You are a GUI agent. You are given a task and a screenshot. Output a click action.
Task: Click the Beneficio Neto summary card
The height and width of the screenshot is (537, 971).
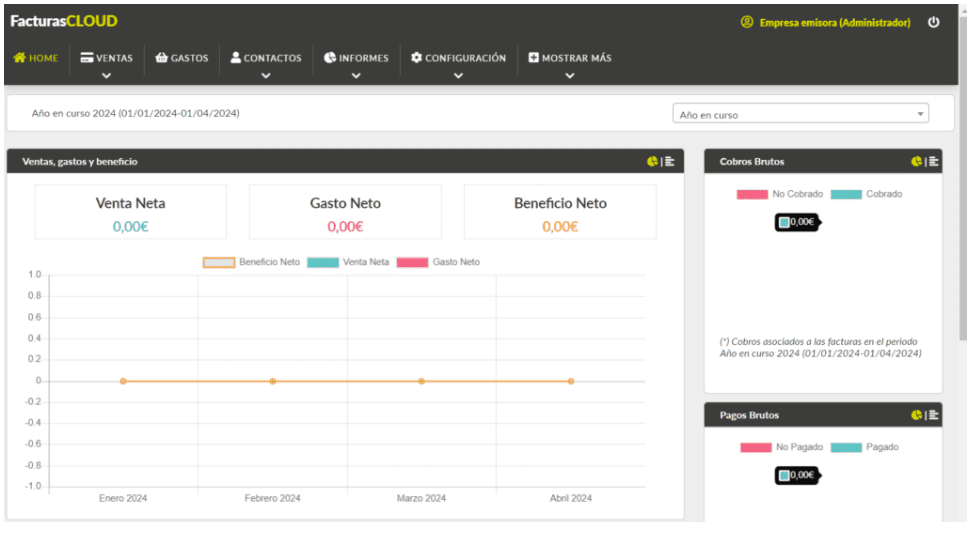coord(560,212)
